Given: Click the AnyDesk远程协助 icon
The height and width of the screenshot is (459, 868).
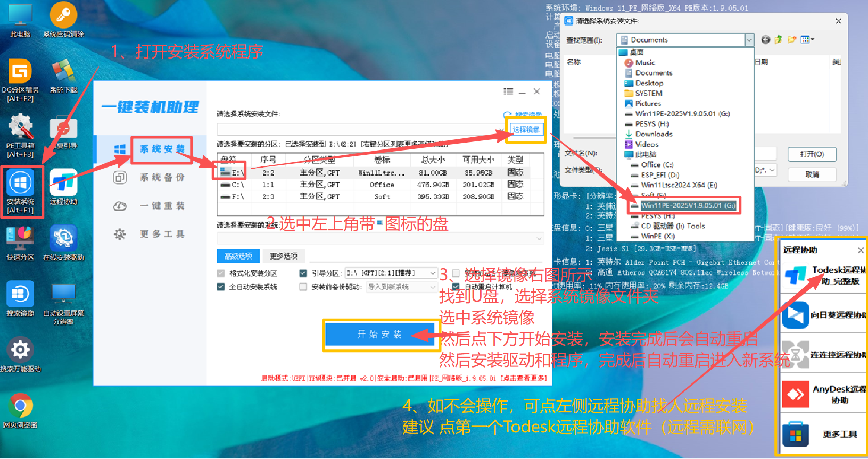Looking at the screenshot, I should [x=795, y=394].
